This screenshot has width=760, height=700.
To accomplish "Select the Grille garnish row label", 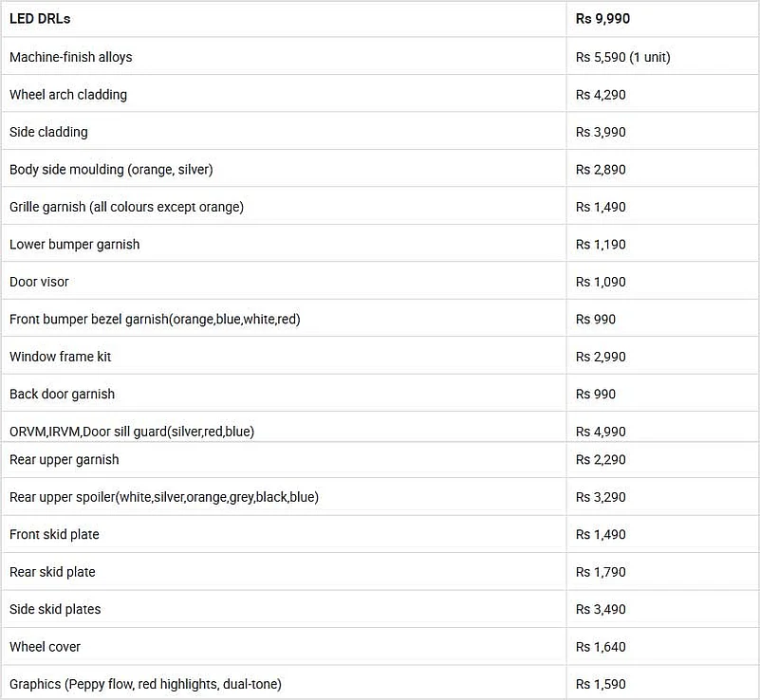I will [x=126, y=207].
